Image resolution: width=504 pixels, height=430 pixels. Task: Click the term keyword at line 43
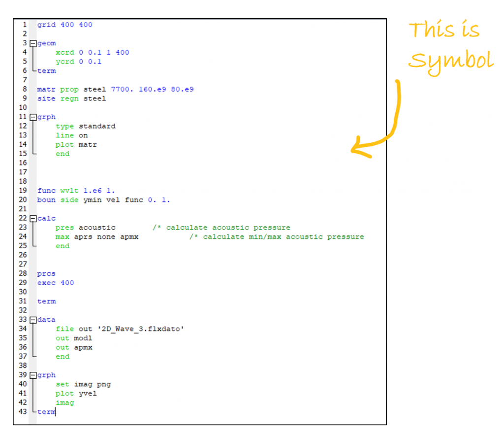pyautogui.click(x=46, y=412)
